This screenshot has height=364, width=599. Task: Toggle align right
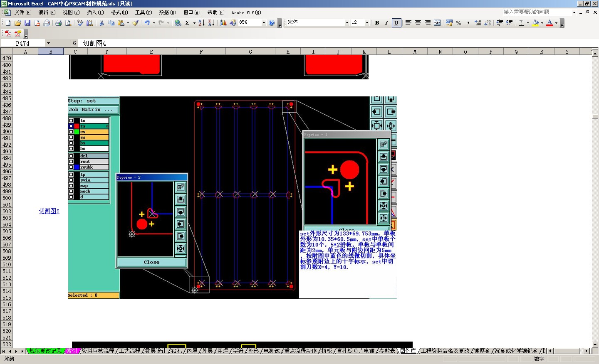pyautogui.click(x=428, y=23)
